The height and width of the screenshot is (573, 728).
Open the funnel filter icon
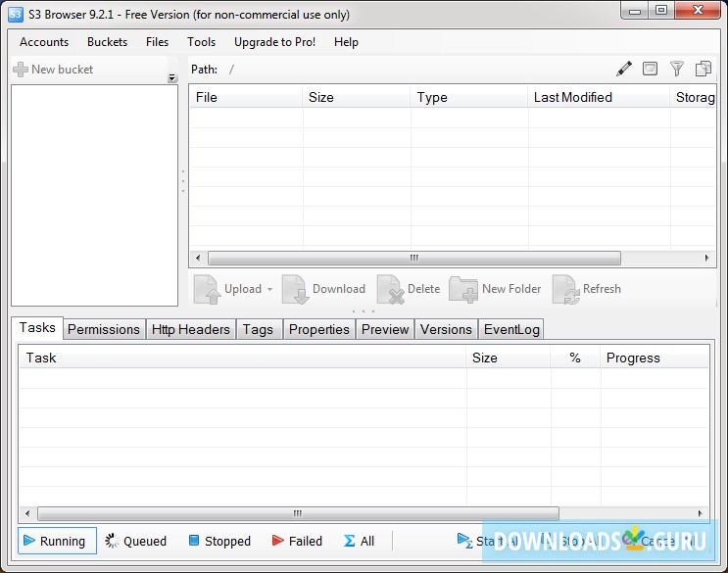pyautogui.click(x=676, y=69)
